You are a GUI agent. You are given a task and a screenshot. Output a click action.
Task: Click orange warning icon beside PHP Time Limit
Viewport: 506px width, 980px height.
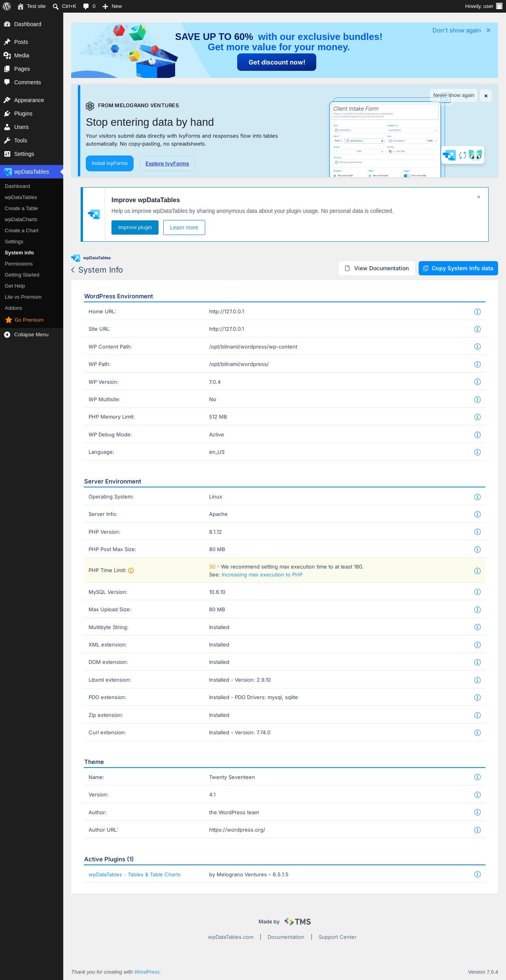coord(131,571)
